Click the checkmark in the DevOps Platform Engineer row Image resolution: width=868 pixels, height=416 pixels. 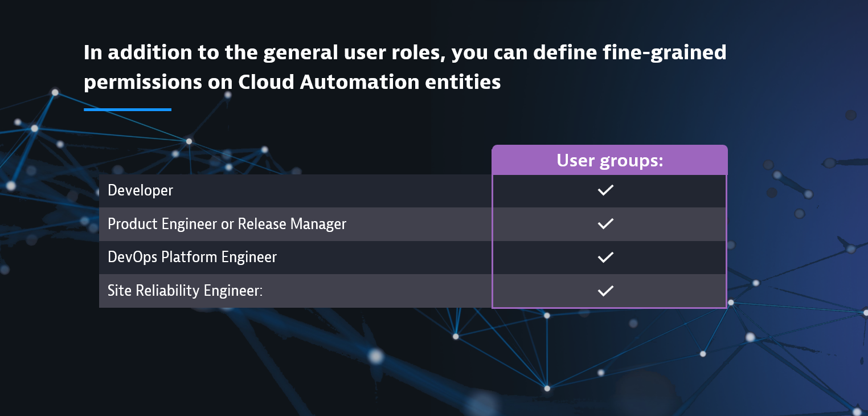pos(605,258)
